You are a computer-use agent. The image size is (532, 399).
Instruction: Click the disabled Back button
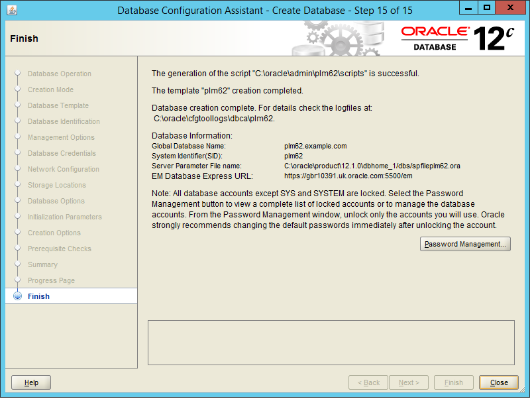pos(368,382)
